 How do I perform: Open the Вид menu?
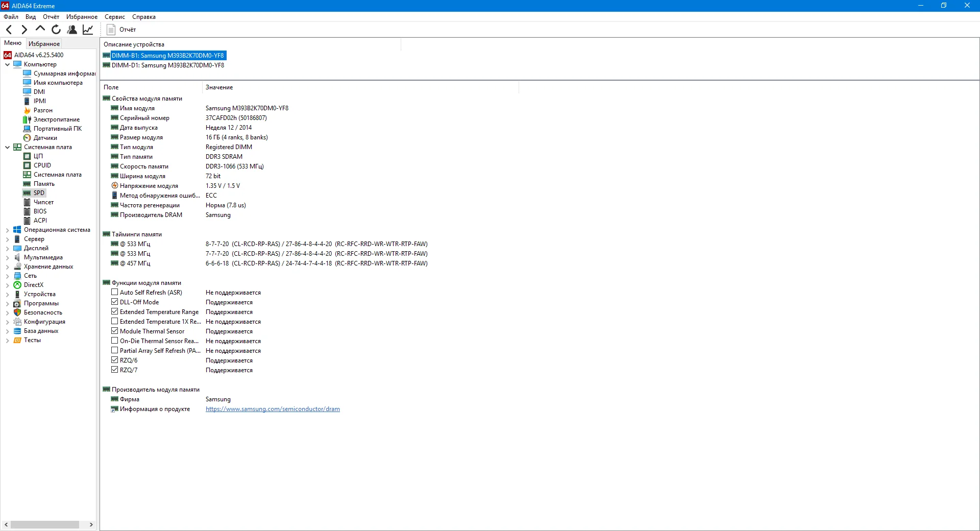tap(31, 17)
